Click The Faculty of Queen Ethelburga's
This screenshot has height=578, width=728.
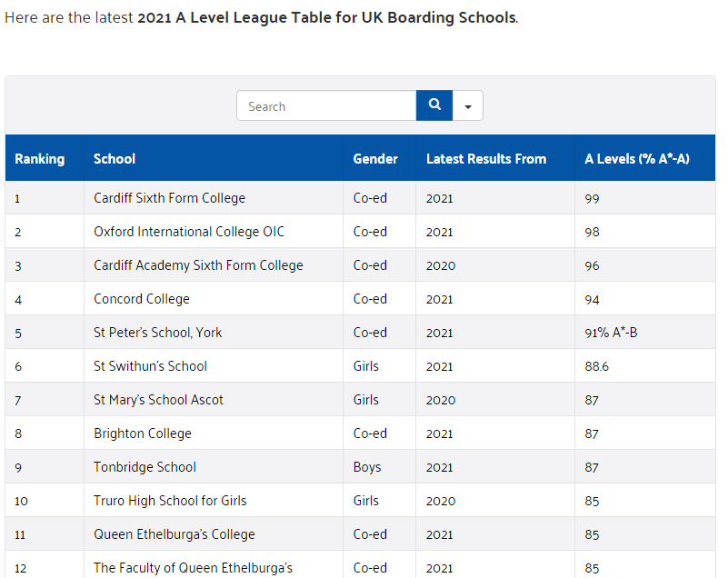pos(193,568)
